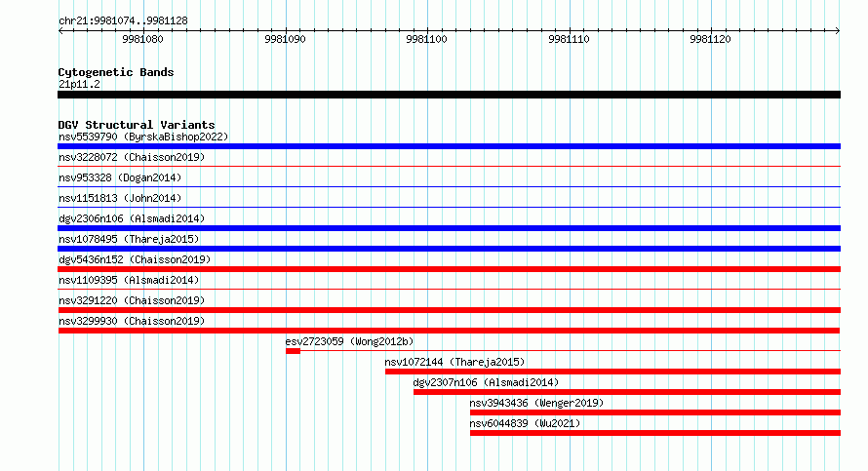
Task: Click the blue bar under nsv1078495
Action: coord(449,249)
